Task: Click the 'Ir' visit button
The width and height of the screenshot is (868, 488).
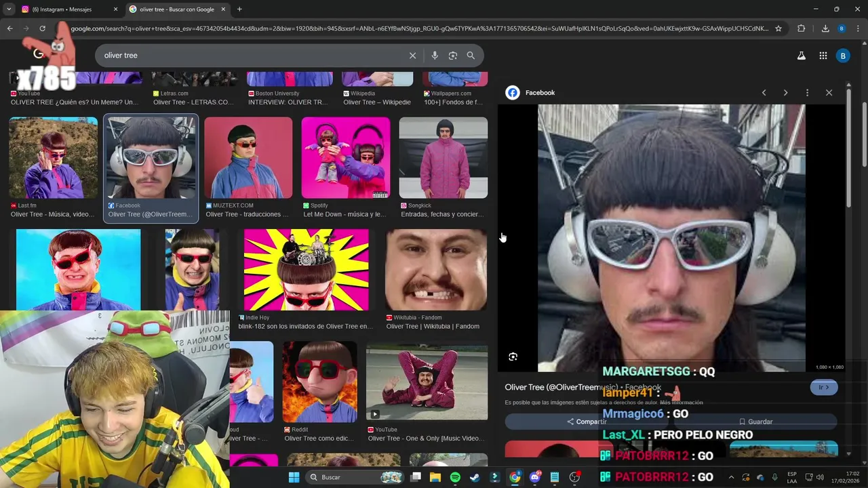Action: tap(824, 387)
